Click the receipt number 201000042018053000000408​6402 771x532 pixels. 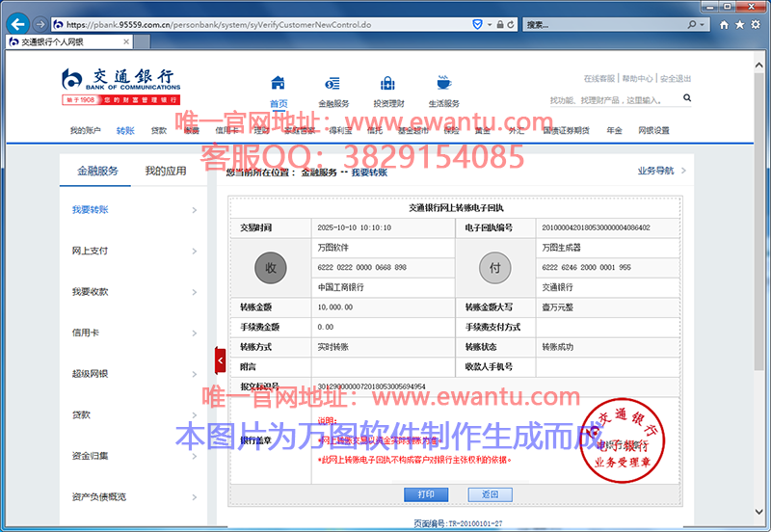point(596,227)
